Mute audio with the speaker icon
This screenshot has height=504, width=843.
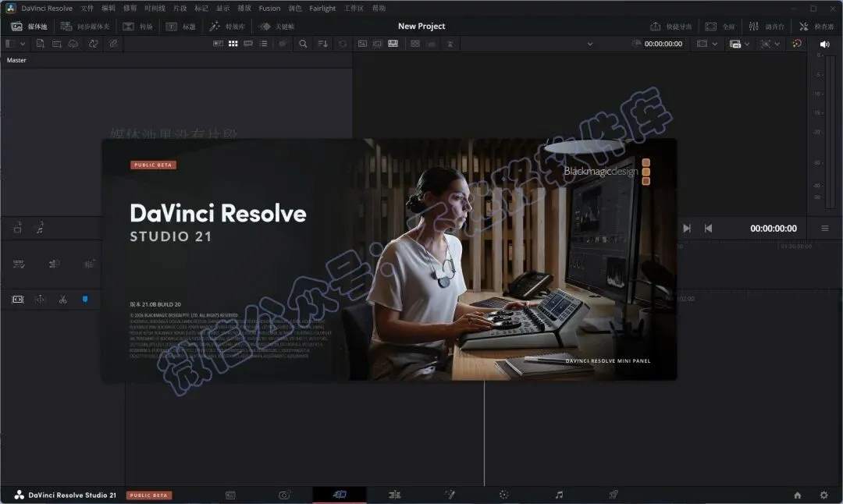825,44
